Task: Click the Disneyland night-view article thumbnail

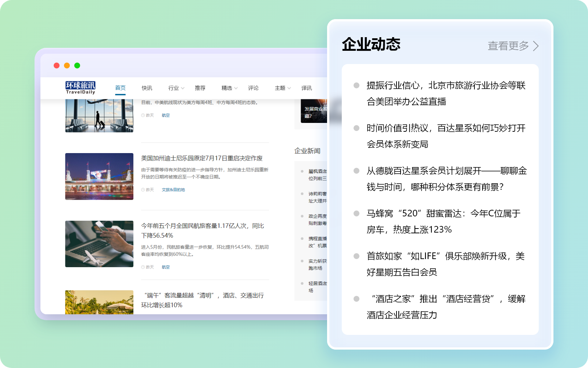Action: [x=99, y=177]
